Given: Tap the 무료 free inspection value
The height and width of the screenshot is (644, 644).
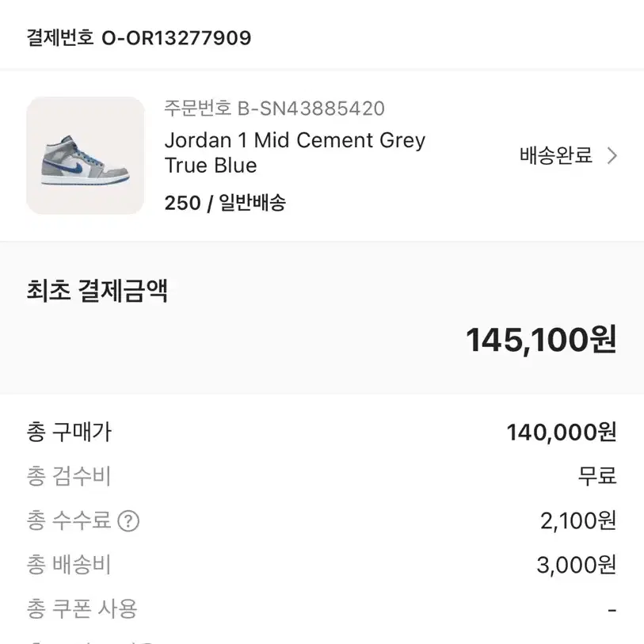Looking at the screenshot, I should point(597,476).
